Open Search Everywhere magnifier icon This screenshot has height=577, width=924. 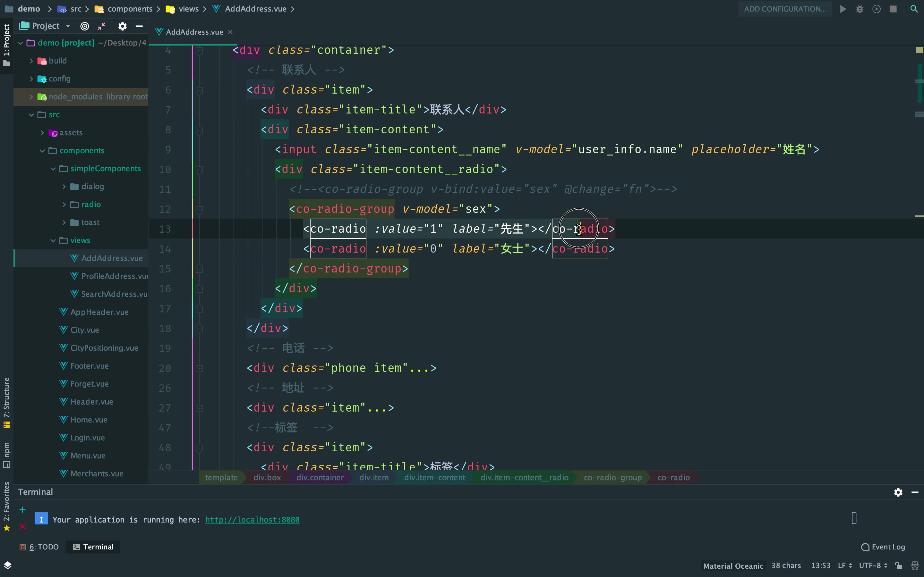click(x=914, y=9)
